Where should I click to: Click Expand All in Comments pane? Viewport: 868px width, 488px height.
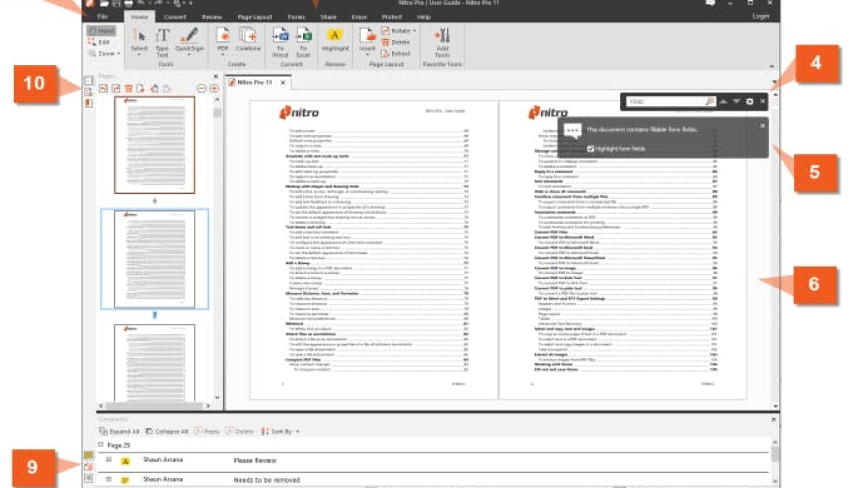pos(119,432)
